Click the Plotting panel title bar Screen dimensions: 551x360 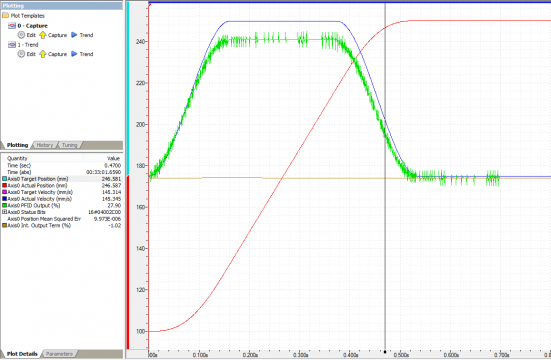click(x=62, y=6)
